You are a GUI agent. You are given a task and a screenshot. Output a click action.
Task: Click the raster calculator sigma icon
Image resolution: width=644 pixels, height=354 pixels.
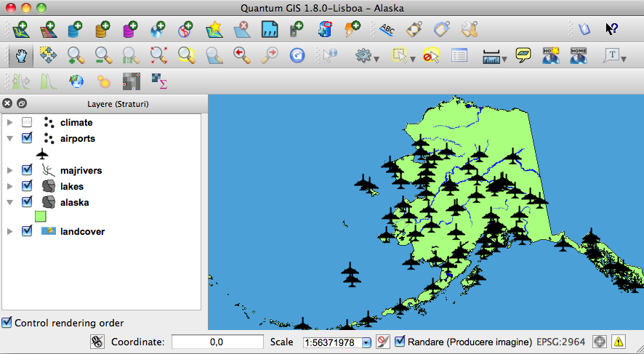[x=159, y=81]
